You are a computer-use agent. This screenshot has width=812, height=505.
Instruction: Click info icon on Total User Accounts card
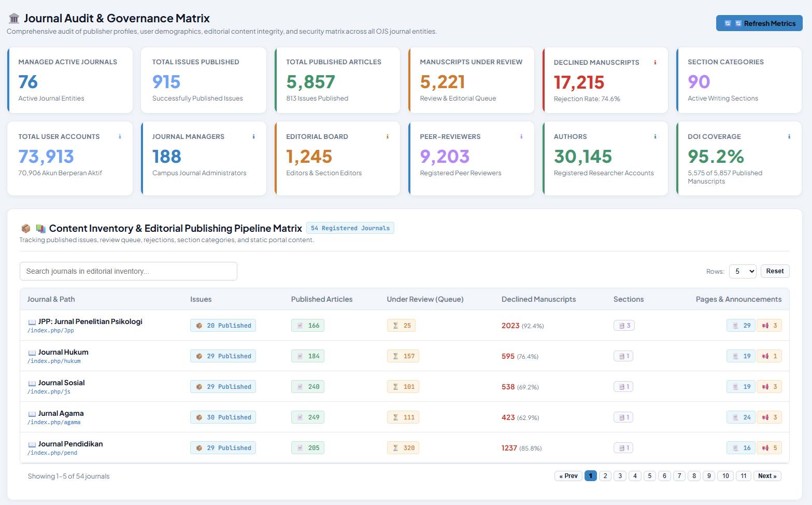coord(120,137)
